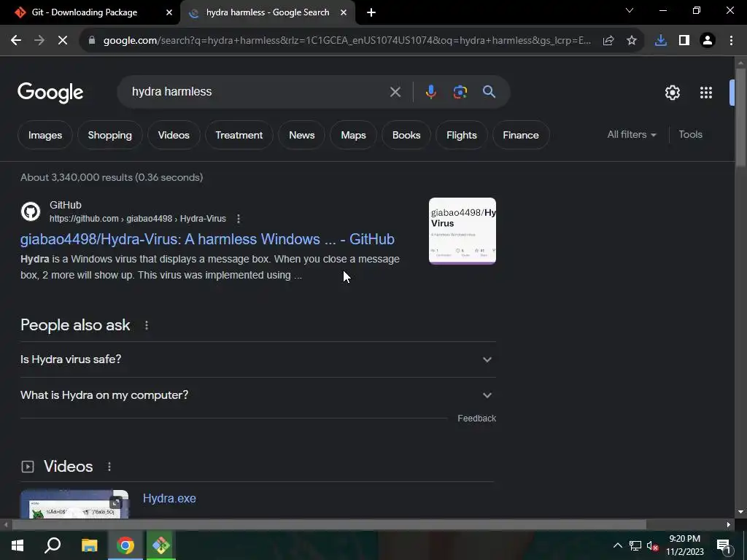The image size is (747, 560).
Task: View site information lock icon
Action: (x=92, y=41)
